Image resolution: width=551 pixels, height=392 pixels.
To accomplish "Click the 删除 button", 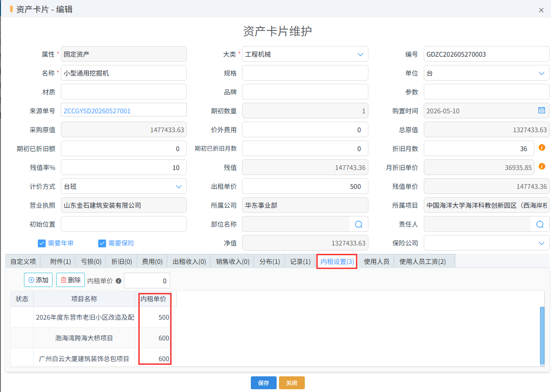I will click(71, 280).
